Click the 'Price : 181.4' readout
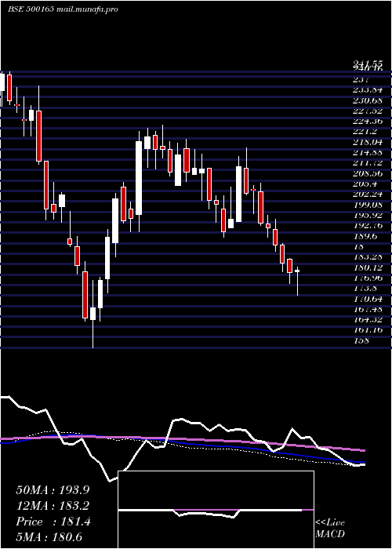 pyautogui.click(x=53, y=522)
